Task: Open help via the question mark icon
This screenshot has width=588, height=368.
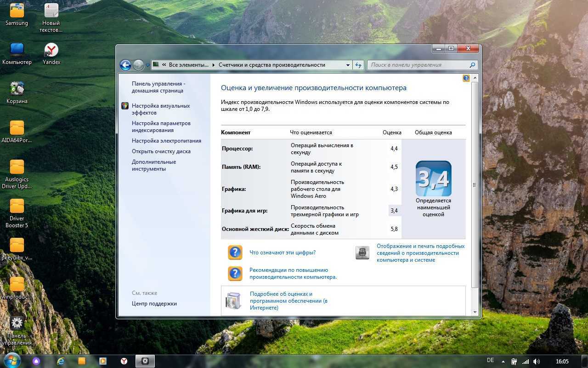Action: [x=466, y=78]
